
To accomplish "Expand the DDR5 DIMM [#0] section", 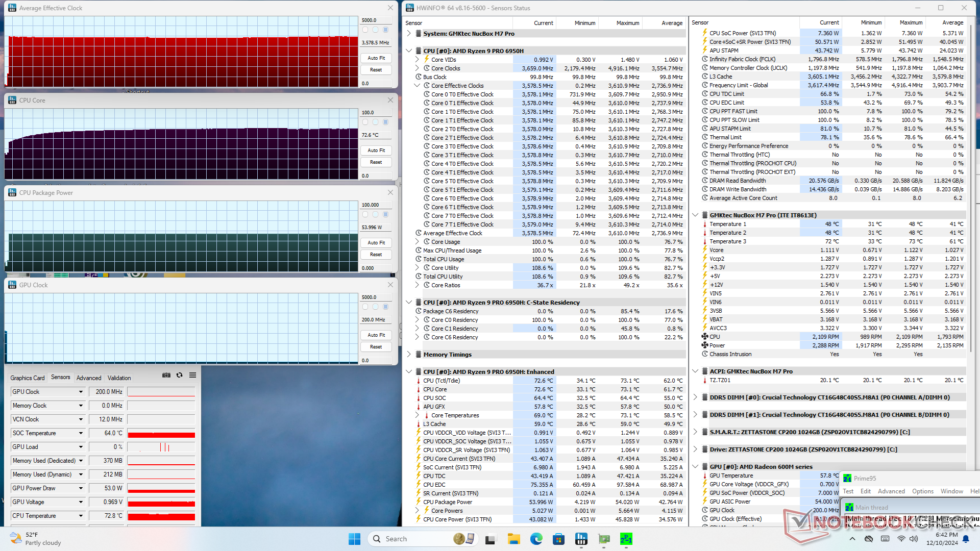I will point(695,397).
